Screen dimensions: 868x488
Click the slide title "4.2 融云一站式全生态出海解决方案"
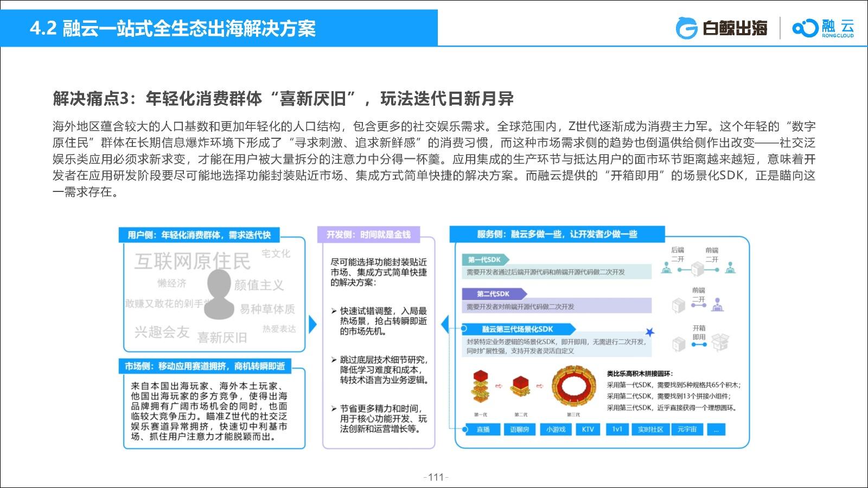pos(173,28)
